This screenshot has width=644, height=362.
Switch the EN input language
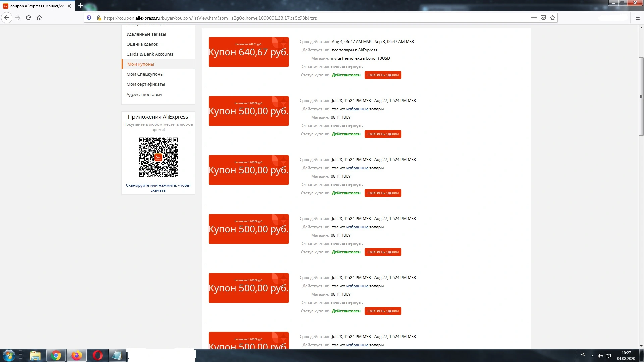point(583,355)
